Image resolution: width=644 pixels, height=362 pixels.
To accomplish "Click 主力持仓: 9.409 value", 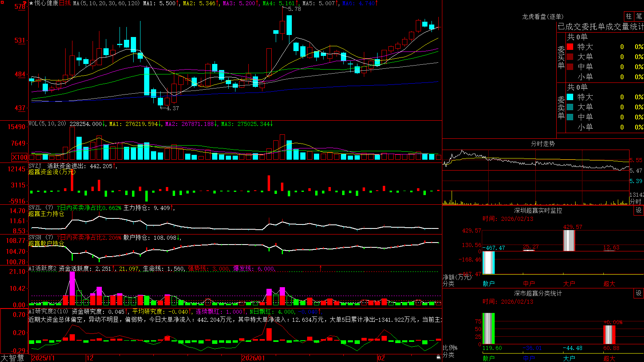I will [148, 208].
